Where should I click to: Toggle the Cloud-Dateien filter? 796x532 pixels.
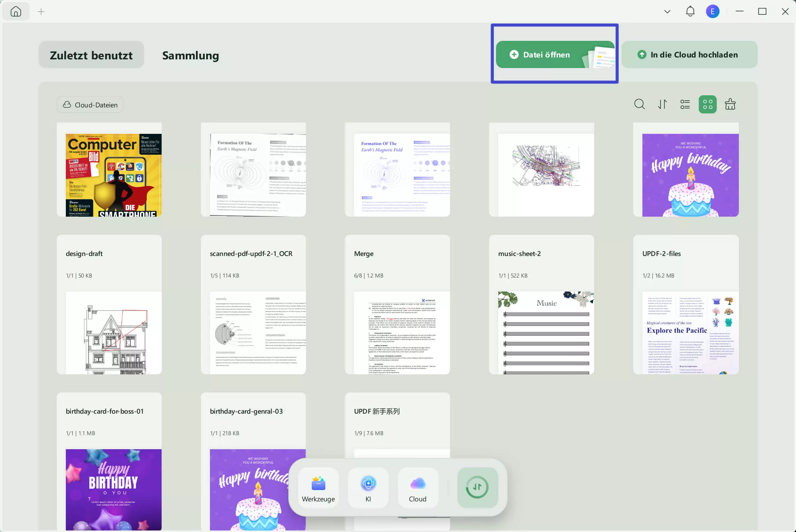click(90, 105)
